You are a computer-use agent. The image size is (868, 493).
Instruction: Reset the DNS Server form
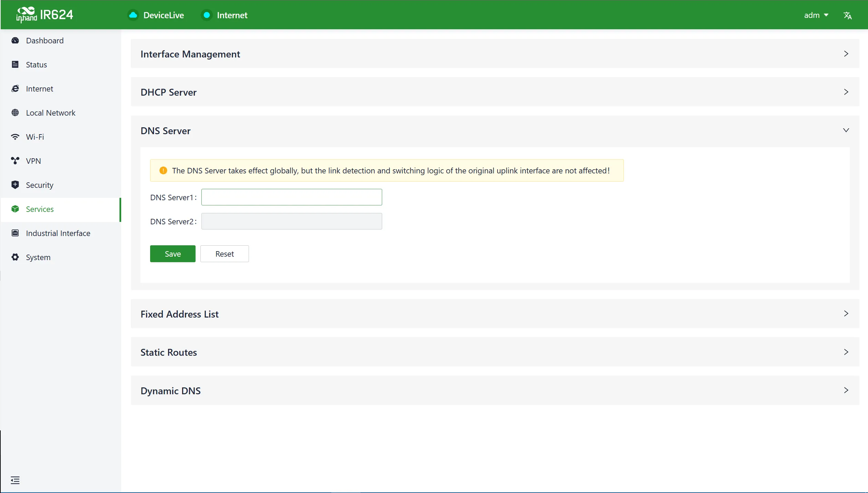[x=224, y=254]
